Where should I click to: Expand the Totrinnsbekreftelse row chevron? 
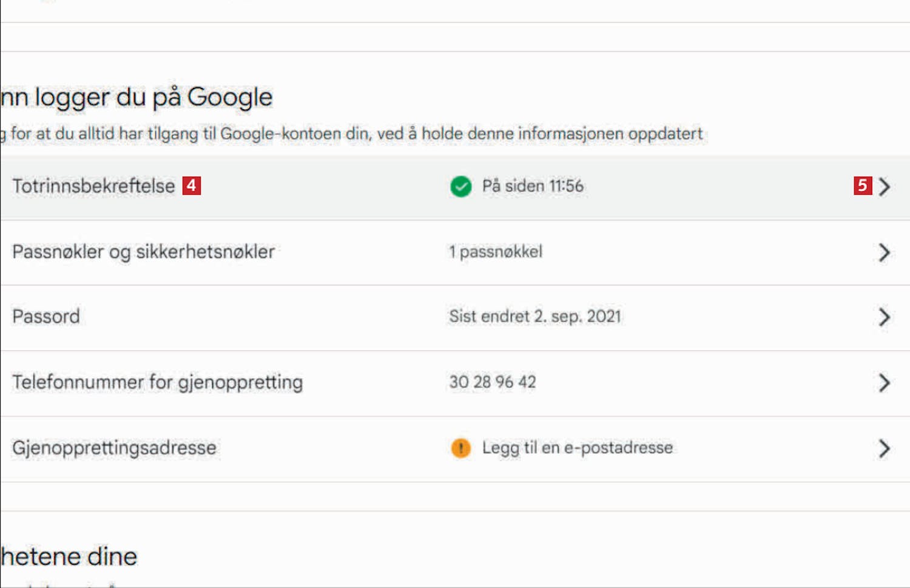click(885, 186)
